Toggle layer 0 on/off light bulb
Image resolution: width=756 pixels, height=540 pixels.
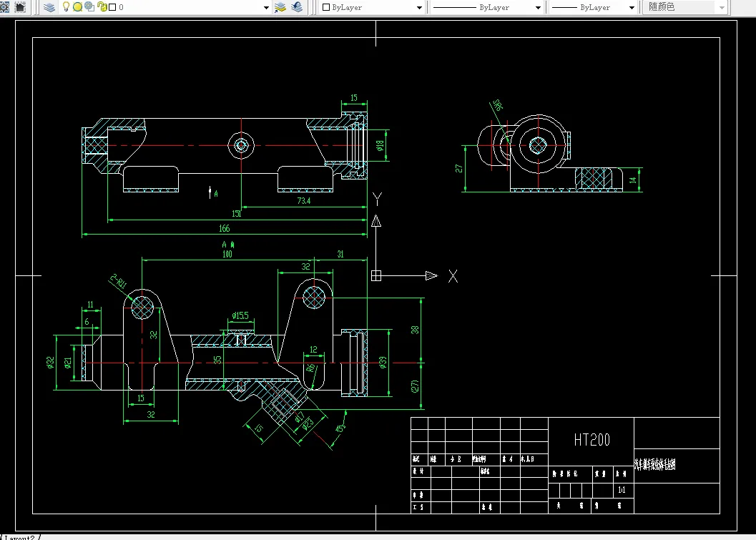(x=66, y=6)
